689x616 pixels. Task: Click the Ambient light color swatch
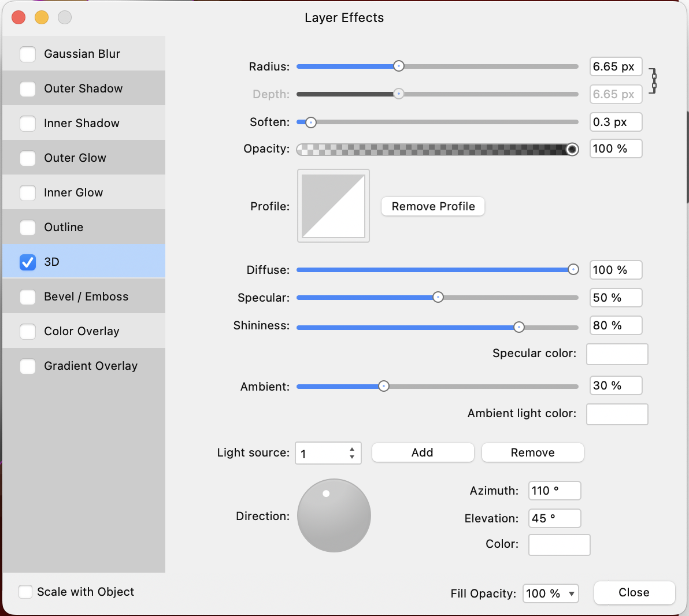coord(617,414)
